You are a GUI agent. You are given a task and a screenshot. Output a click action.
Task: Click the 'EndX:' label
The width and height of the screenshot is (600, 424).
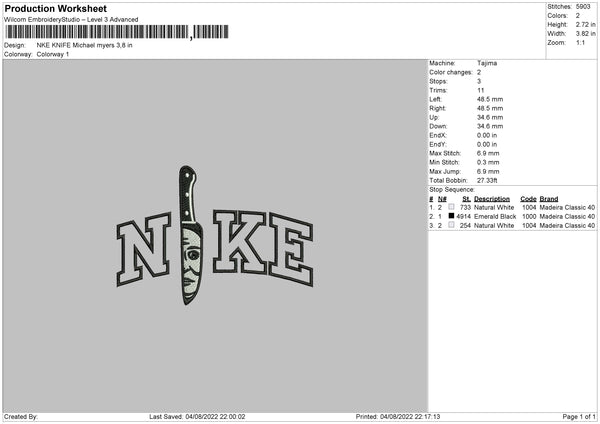point(438,135)
